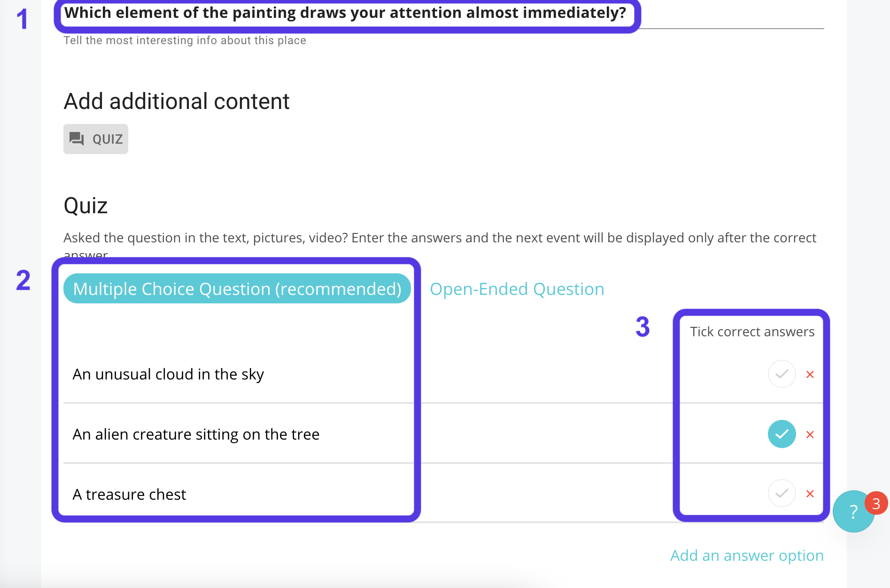Open the help question mark bubble
Viewport: 890px width, 588px height.
click(x=853, y=512)
